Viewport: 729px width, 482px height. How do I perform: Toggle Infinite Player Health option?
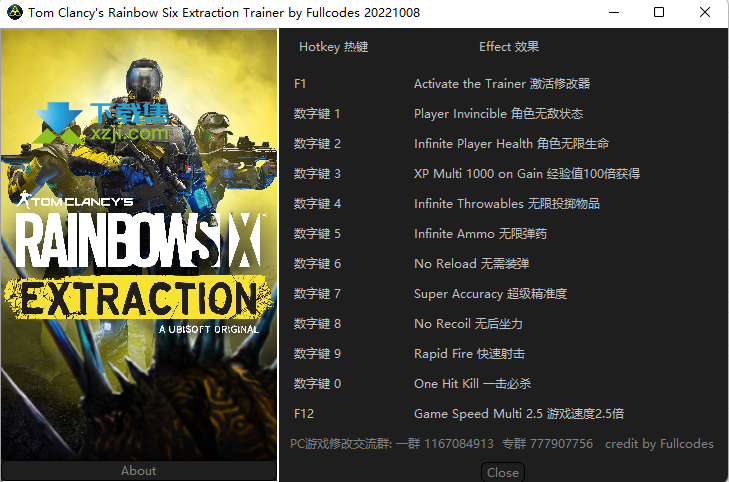click(511, 144)
